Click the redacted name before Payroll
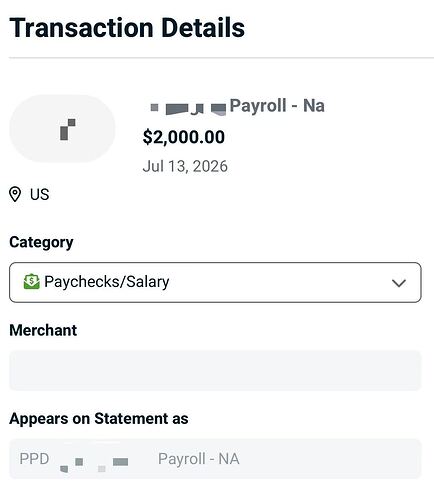434x500 pixels. tap(188, 109)
